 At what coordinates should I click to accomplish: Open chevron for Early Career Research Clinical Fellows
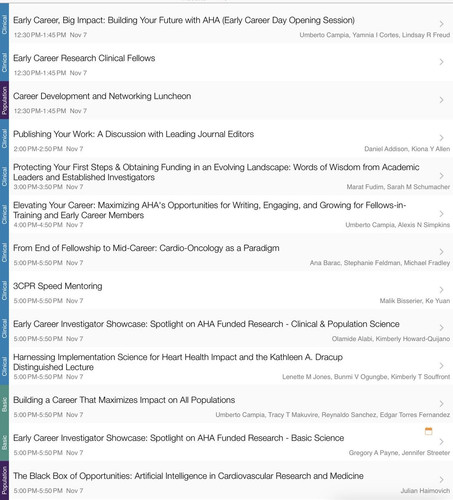[x=441, y=62]
